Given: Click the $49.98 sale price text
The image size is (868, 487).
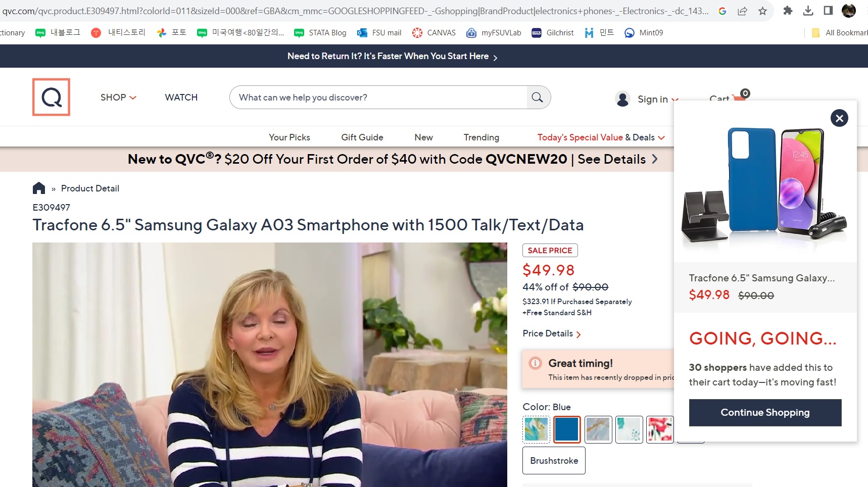Looking at the screenshot, I should pyautogui.click(x=548, y=270).
